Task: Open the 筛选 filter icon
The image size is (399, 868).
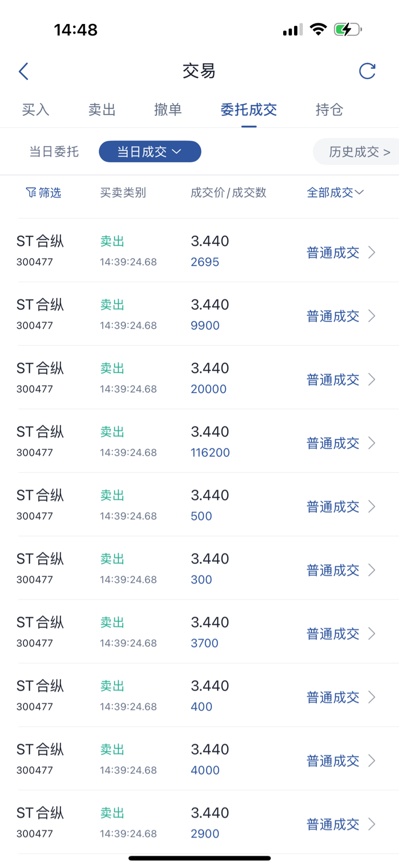Action: (x=32, y=193)
